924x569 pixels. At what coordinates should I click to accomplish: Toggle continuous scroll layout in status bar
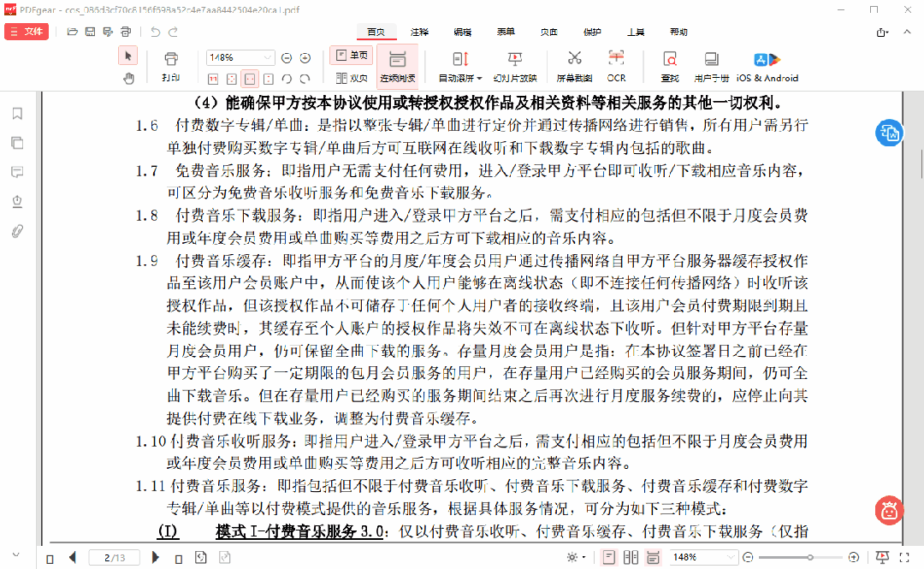(x=653, y=557)
